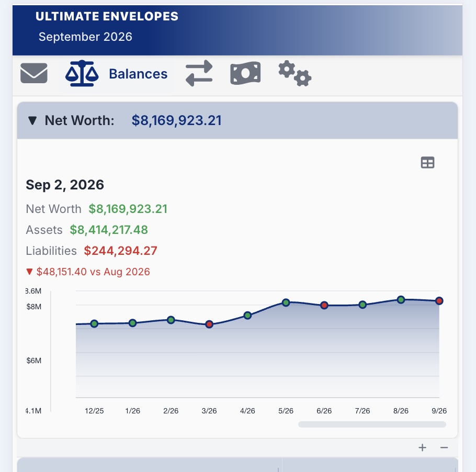Select the 4/26 data point
The height and width of the screenshot is (472, 476).
tap(247, 316)
